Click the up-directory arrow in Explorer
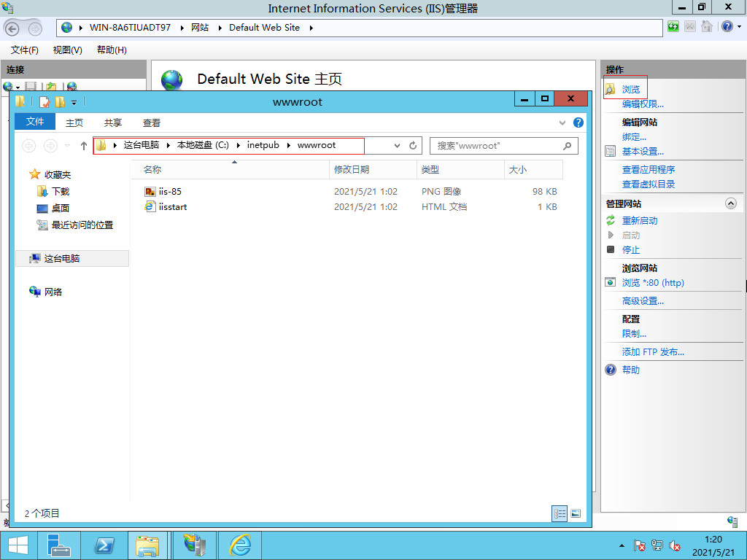 pyautogui.click(x=84, y=146)
